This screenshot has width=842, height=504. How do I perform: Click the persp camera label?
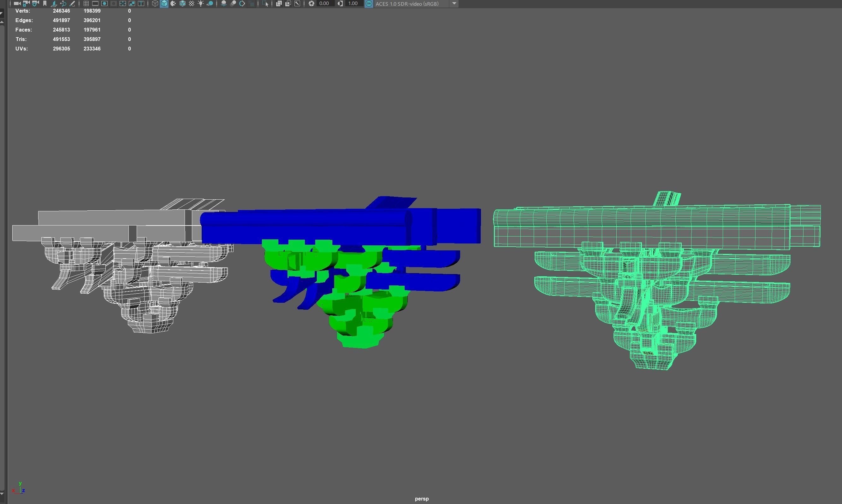[422, 499]
